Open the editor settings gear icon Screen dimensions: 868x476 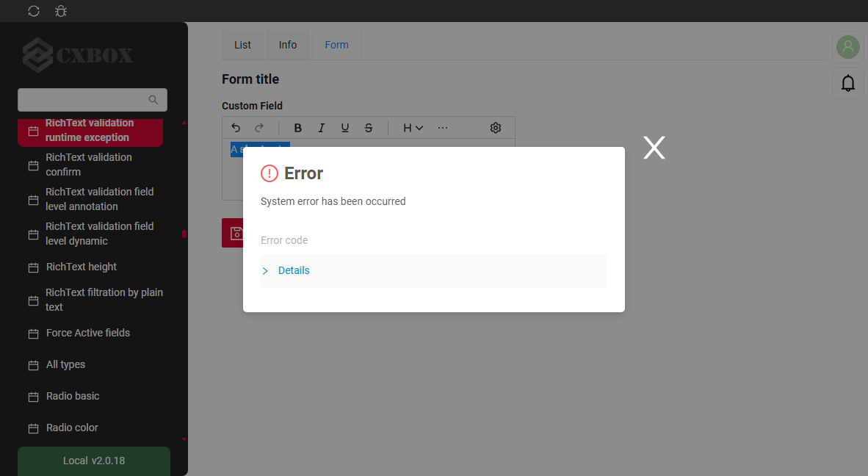496,128
